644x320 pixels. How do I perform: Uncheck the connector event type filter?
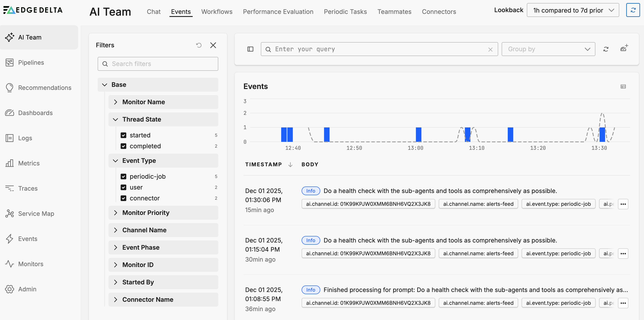pos(124,198)
